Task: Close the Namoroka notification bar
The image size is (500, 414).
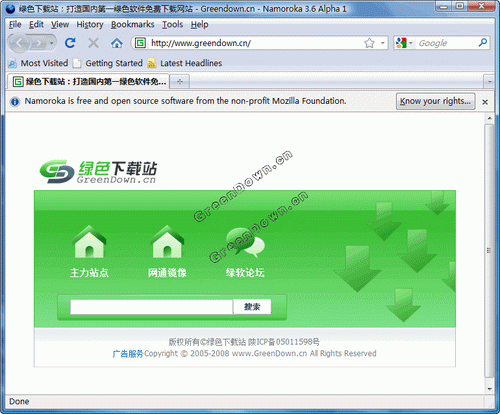Action: point(485,102)
